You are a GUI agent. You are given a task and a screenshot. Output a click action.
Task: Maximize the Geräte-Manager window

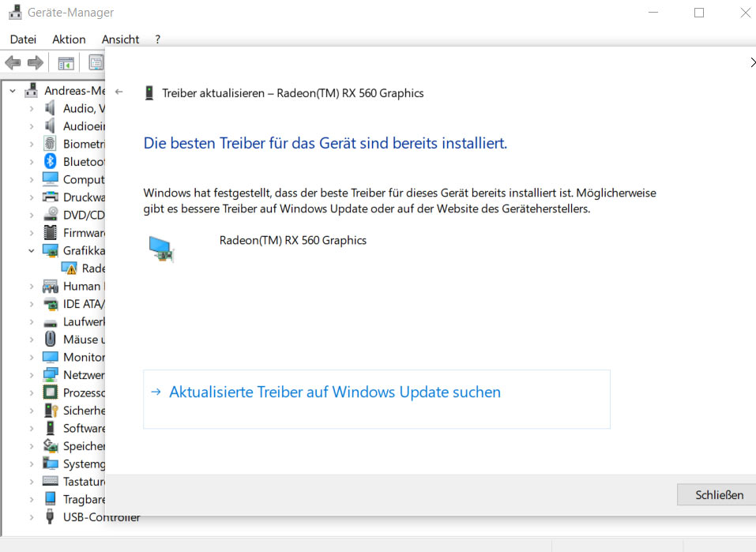(699, 13)
